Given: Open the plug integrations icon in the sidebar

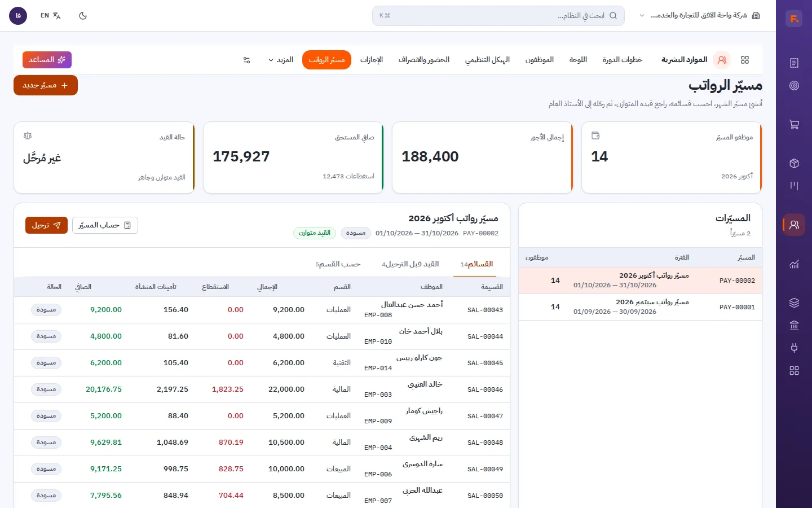Looking at the screenshot, I should pyautogui.click(x=794, y=348).
